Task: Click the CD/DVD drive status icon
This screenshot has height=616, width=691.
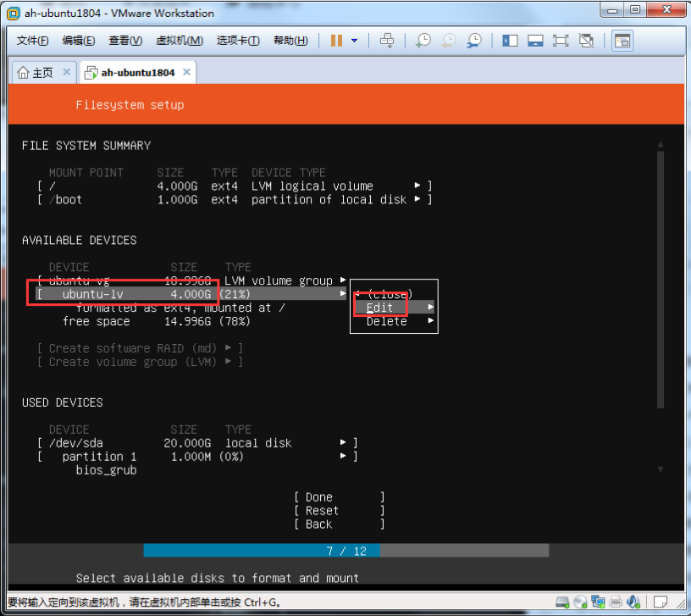Action: click(x=580, y=602)
